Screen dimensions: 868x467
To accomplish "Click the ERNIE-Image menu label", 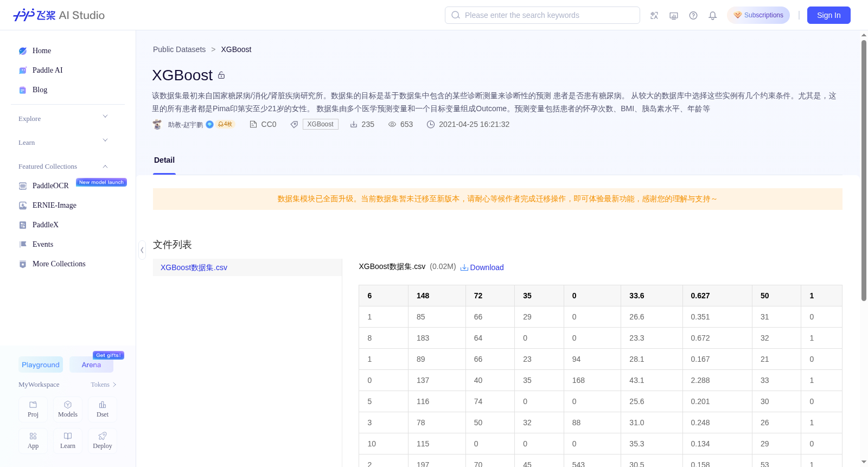I will click(54, 206).
